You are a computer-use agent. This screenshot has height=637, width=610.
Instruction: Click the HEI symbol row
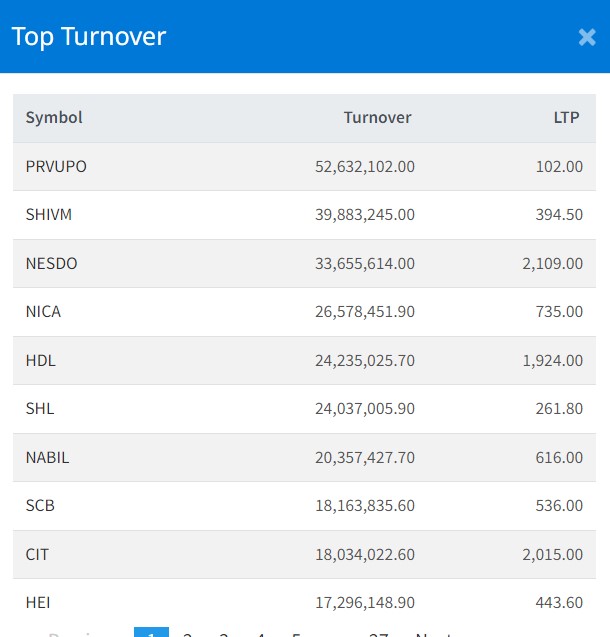pyautogui.click(x=38, y=602)
